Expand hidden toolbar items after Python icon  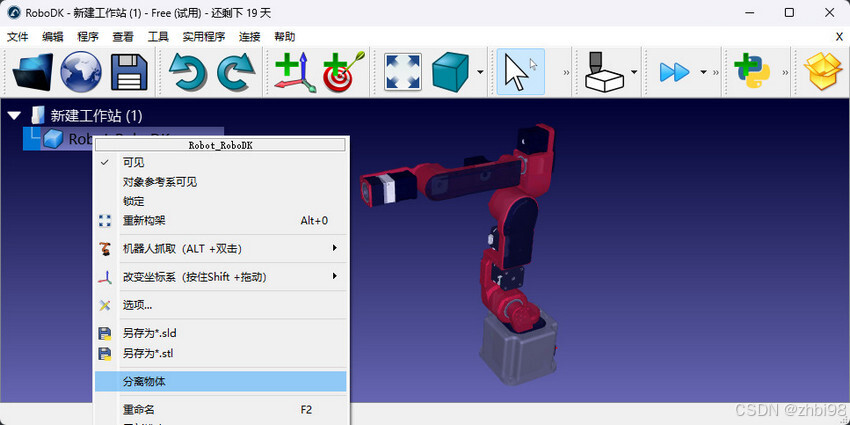(x=785, y=72)
